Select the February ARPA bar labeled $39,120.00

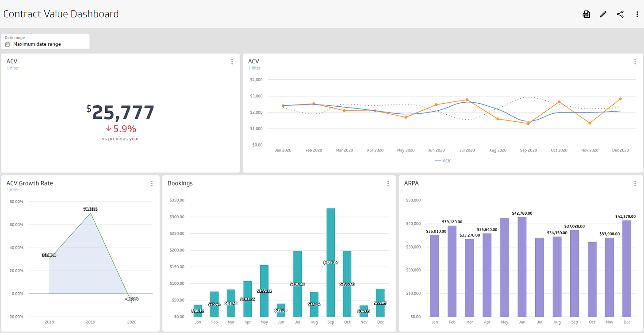(452, 271)
